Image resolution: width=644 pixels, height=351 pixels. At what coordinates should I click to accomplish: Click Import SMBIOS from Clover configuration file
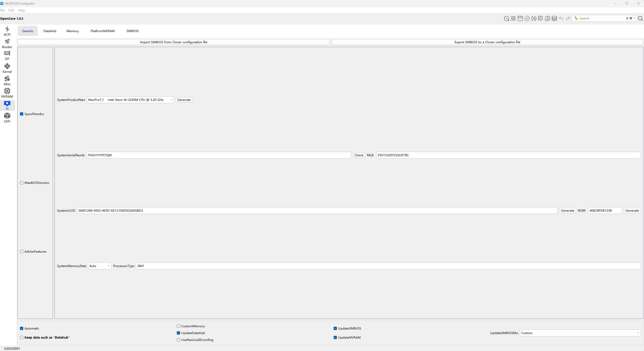[174, 42]
